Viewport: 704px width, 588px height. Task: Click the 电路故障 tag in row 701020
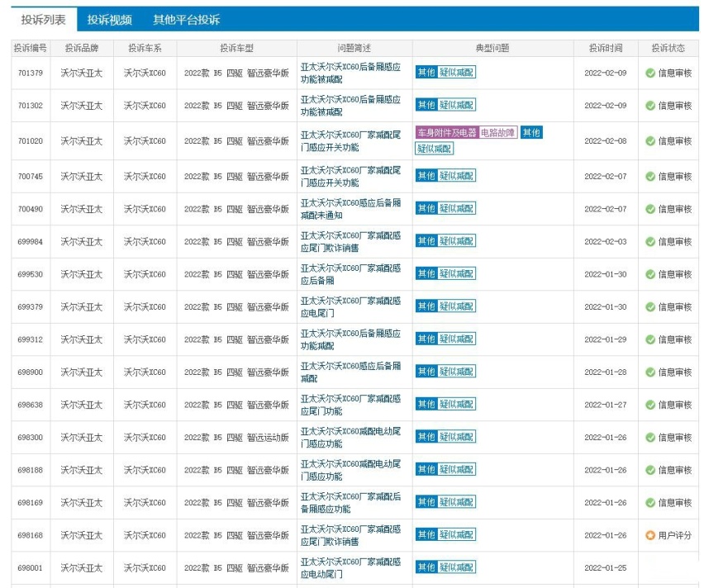tap(498, 132)
